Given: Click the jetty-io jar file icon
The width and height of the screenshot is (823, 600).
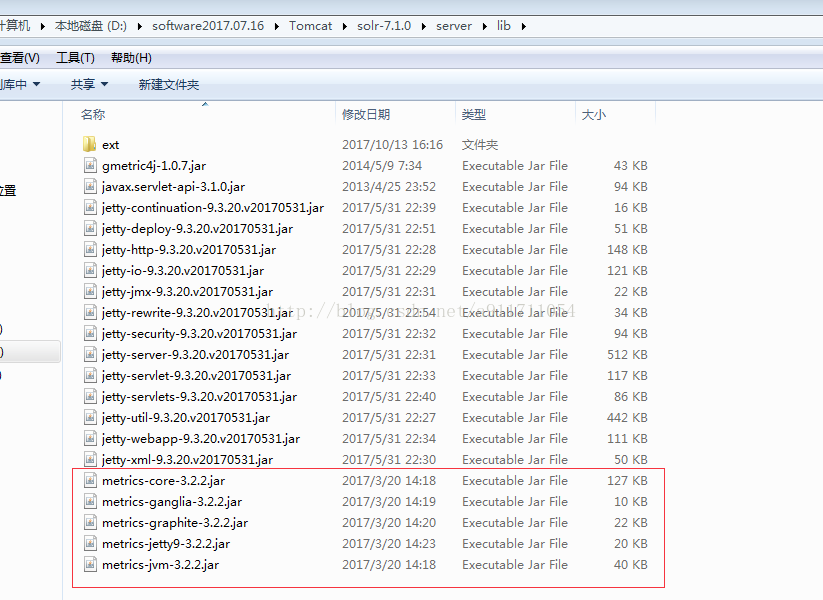Looking at the screenshot, I should (90, 270).
